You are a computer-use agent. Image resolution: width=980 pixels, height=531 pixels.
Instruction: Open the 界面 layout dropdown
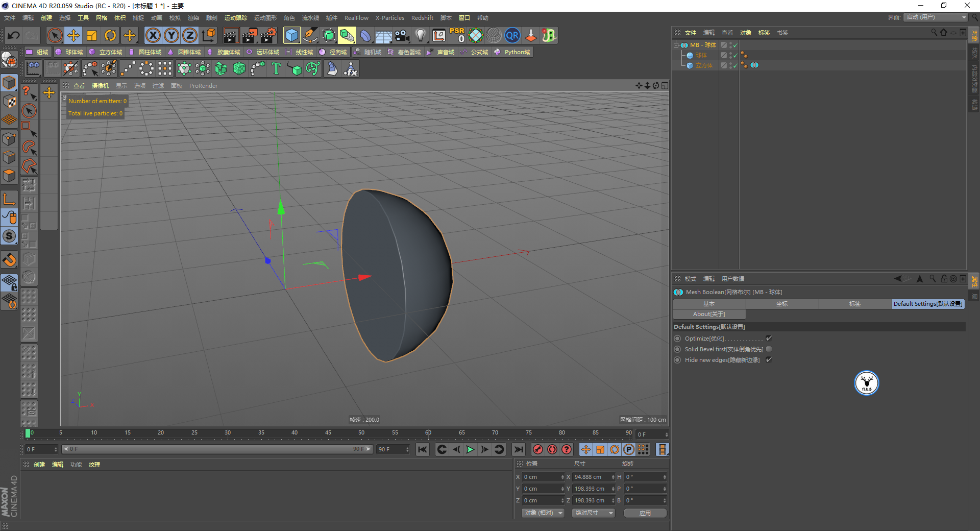[936, 17]
